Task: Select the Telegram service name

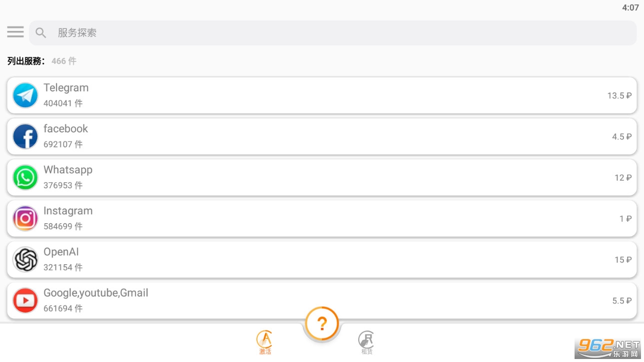Action: tap(66, 88)
